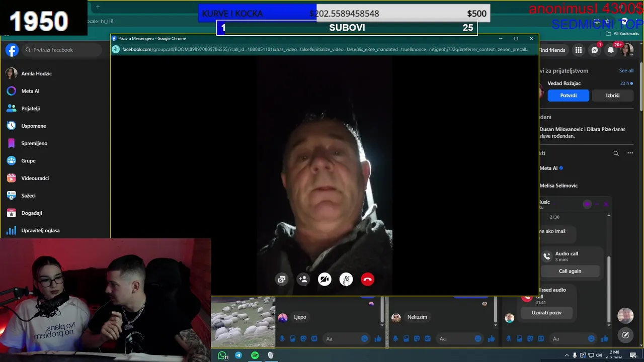Image resolution: width=644 pixels, height=362 pixels.
Task: End the call with red hang-up button
Action: (x=368, y=280)
